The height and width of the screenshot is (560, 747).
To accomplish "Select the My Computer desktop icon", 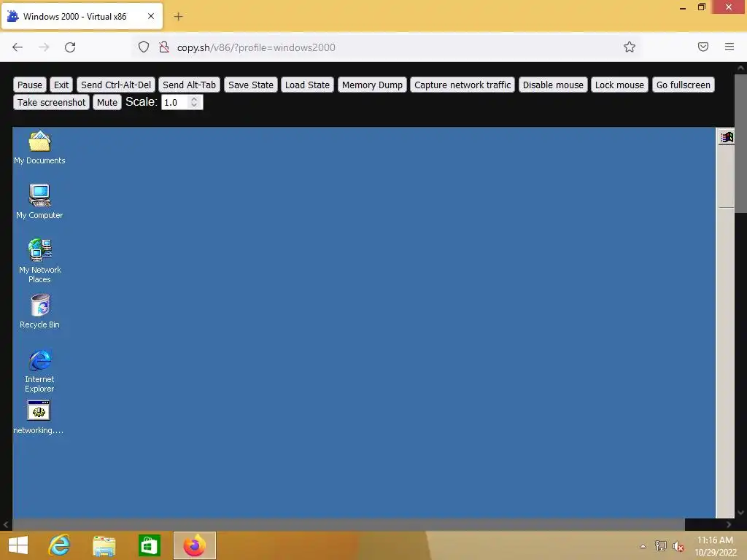I will pyautogui.click(x=39, y=201).
